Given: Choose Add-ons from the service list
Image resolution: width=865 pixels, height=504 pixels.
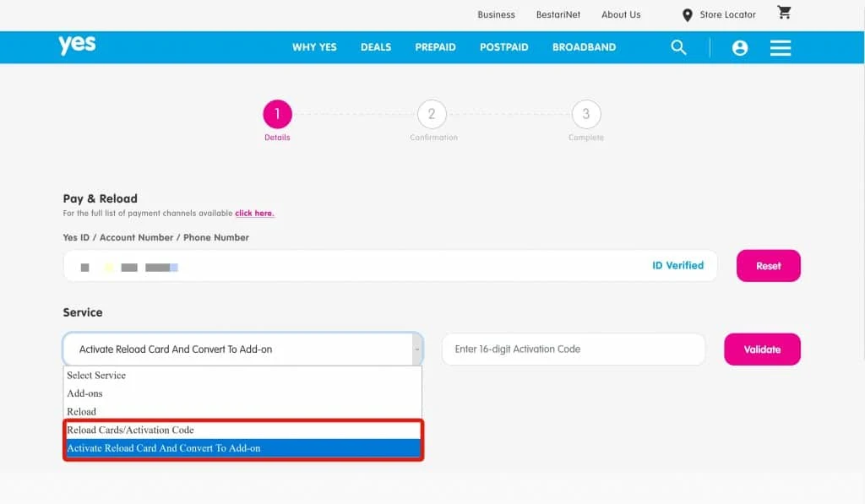Looking at the screenshot, I should pyautogui.click(x=84, y=393).
